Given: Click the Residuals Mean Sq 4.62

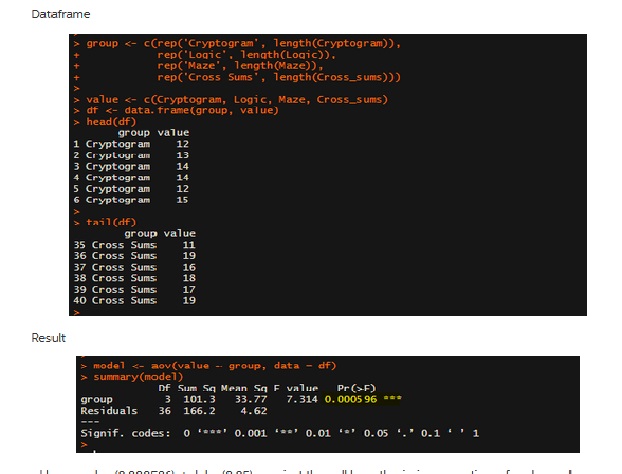Looking at the screenshot, I should [x=254, y=411].
